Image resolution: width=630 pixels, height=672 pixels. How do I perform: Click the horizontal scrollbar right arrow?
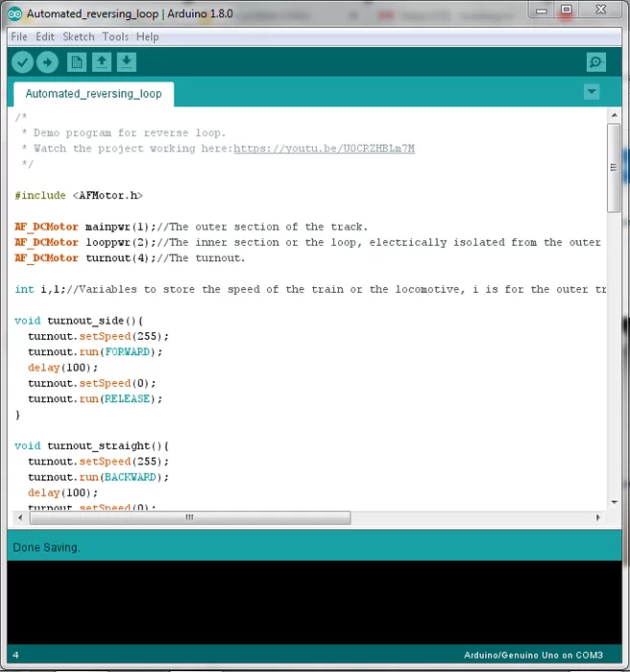(599, 517)
